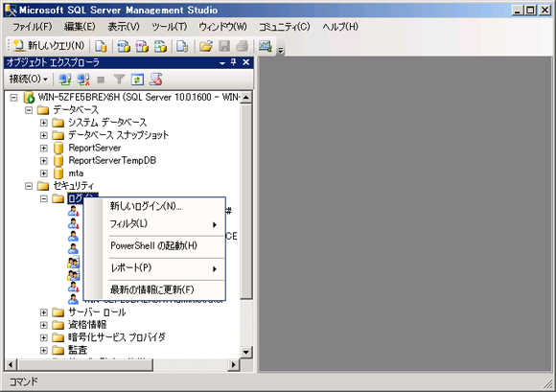Viewport: 556px width, 392px height.
Task: Open the フィルタ(L) submenu
Action: (154, 224)
